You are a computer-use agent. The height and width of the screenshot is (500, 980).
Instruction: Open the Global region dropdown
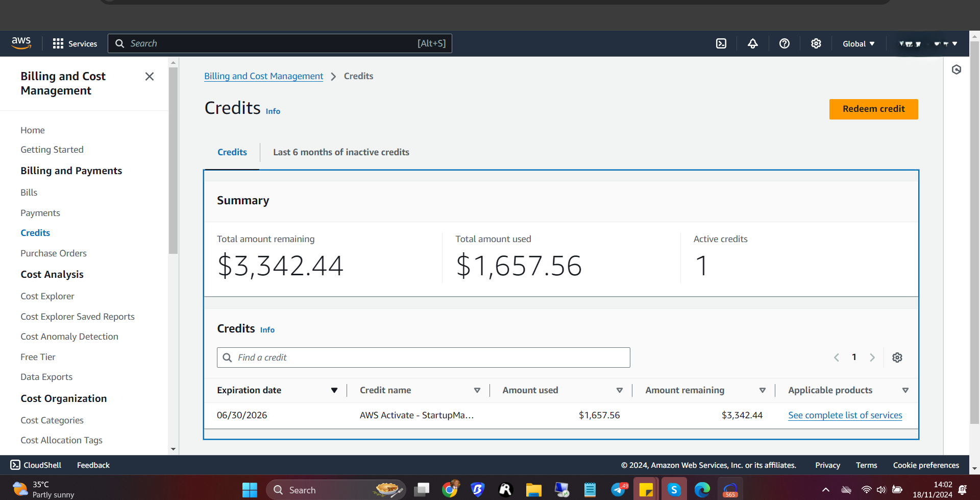tap(859, 44)
